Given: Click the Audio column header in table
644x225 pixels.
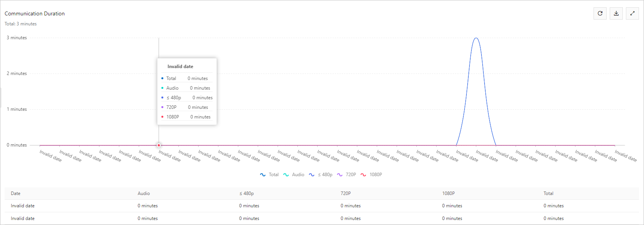Looking at the screenshot, I should click(144, 193).
